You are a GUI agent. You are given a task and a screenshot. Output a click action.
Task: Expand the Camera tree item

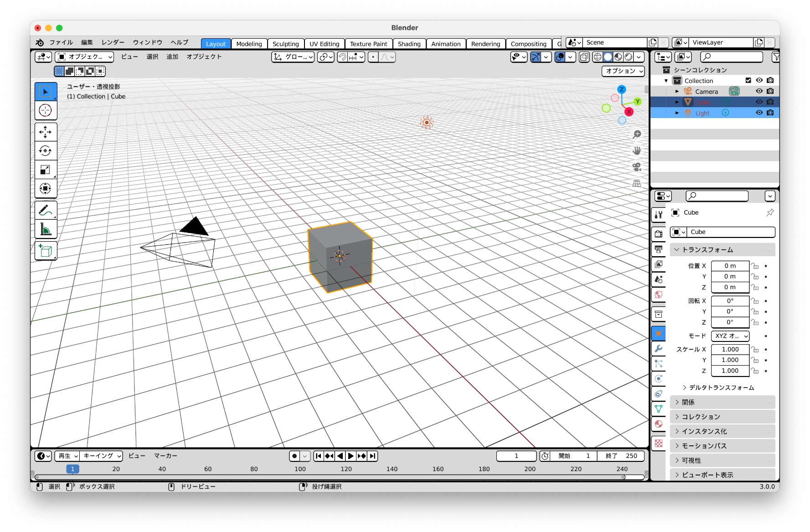[x=677, y=91]
